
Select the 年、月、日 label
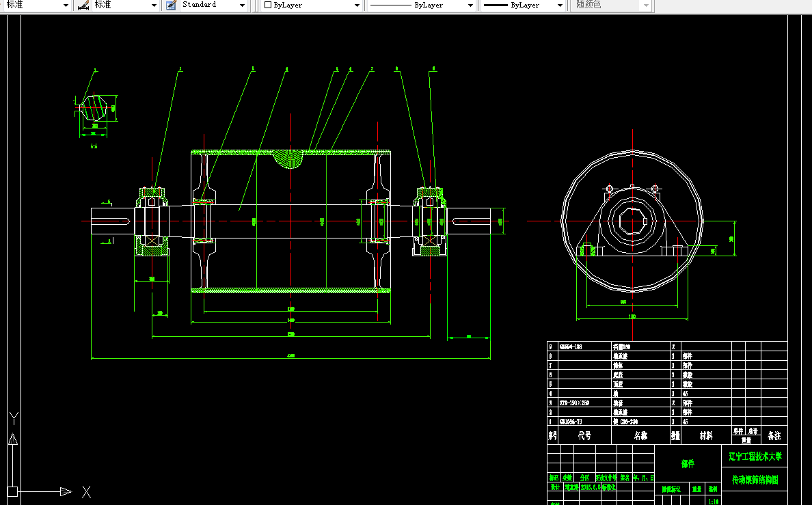pos(644,478)
